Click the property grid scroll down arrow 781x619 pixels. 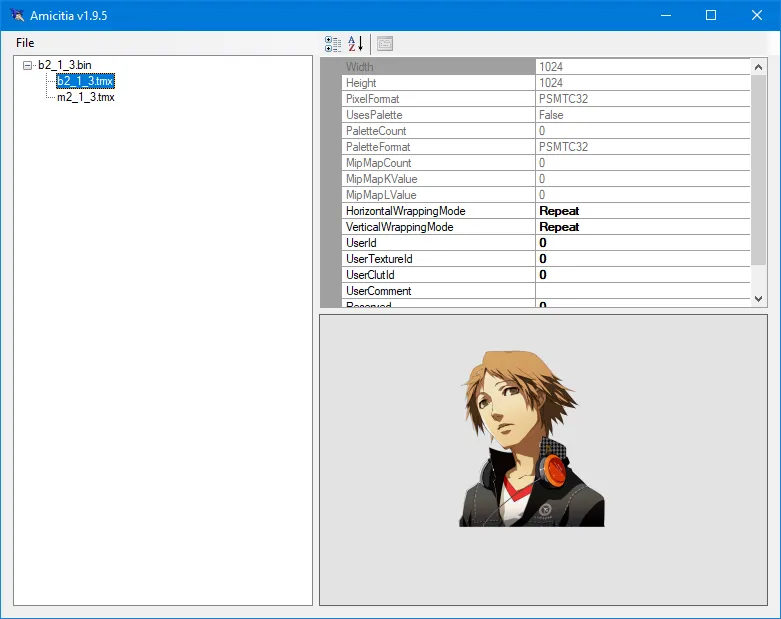coord(759,299)
